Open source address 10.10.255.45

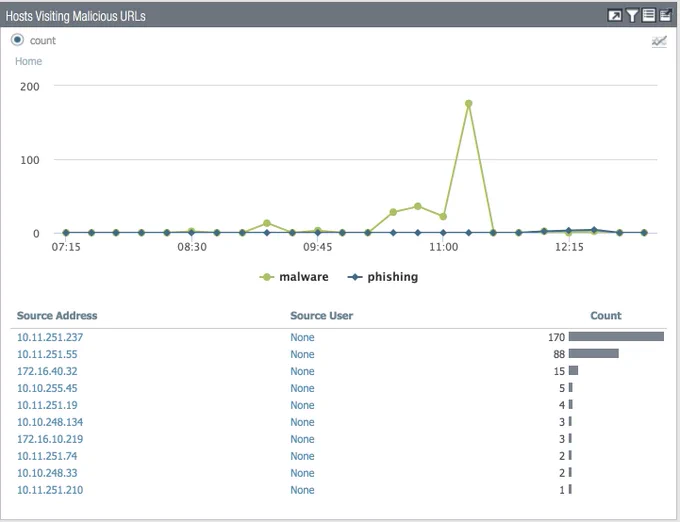pyautogui.click(x=47, y=388)
